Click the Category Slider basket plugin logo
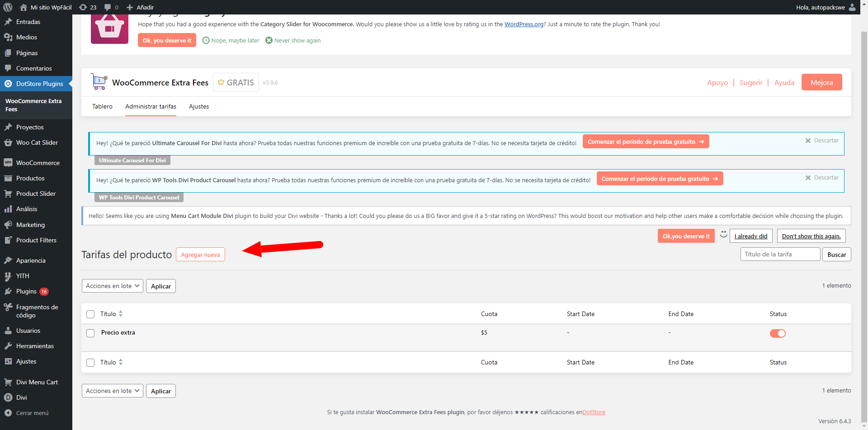The width and height of the screenshot is (868, 430). (x=109, y=29)
